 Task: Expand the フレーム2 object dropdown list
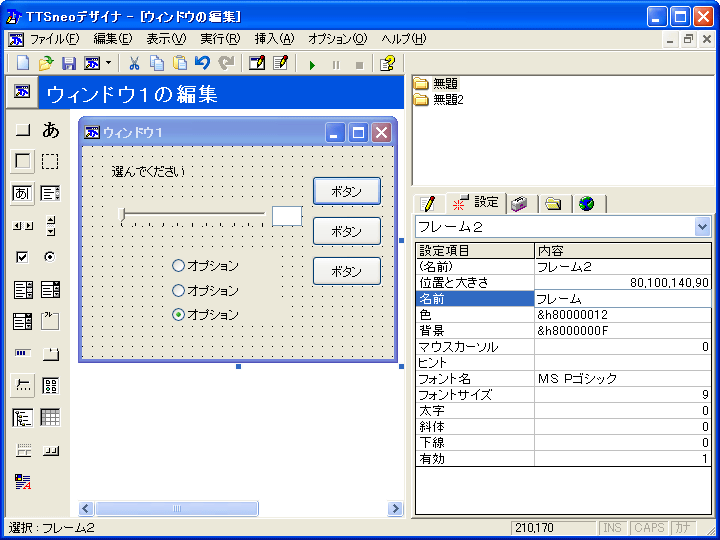702,227
